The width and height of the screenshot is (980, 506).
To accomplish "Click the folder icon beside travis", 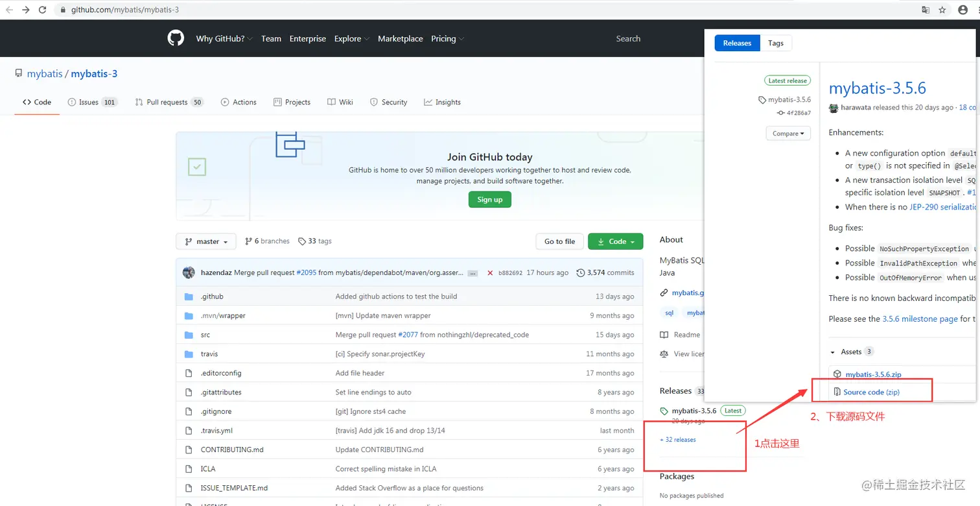I will (x=189, y=354).
